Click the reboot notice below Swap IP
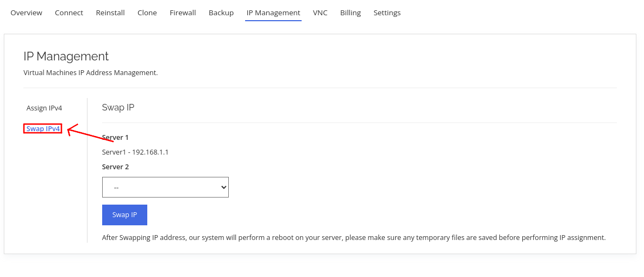The height and width of the screenshot is (277, 644). coord(353,237)
